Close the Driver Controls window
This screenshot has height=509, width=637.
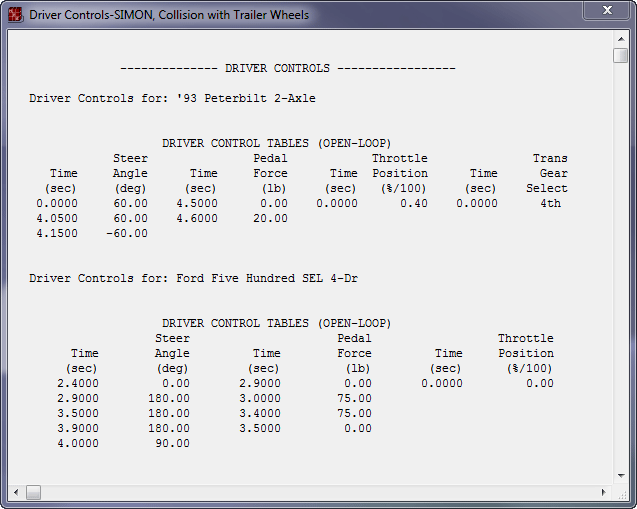pos(605,12)
